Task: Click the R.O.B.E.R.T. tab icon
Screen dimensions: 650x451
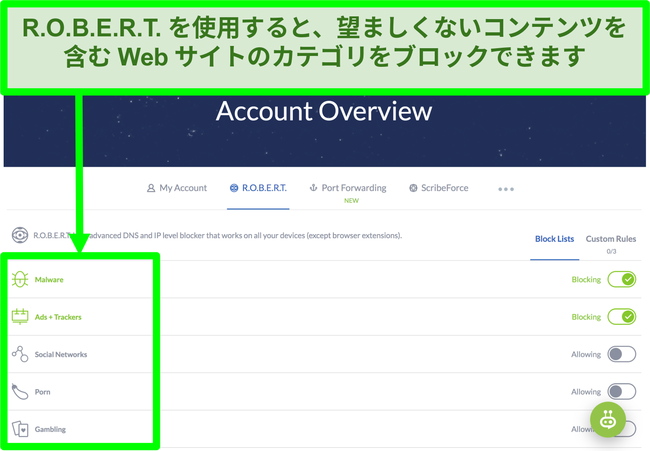Action: [234, 188]
